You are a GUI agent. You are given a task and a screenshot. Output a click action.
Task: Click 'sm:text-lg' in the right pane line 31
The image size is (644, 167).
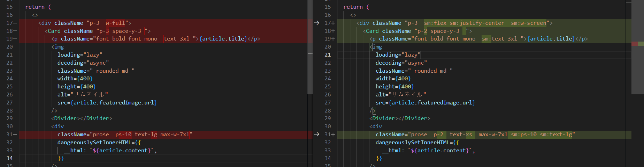556,135
